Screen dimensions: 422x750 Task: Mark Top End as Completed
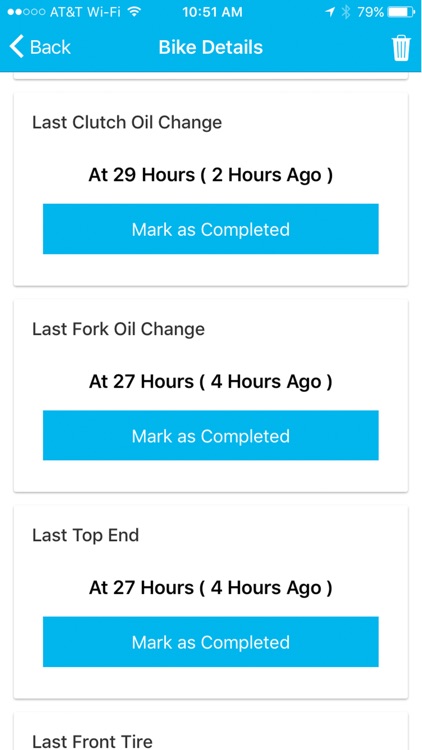point(211,641)
